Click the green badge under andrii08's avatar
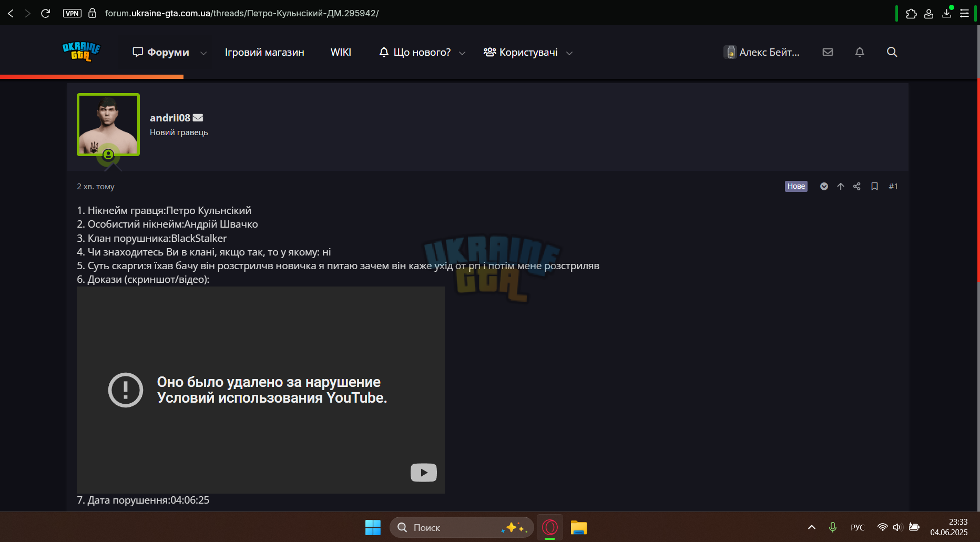980x542 pixels. (x=108, y=155)
